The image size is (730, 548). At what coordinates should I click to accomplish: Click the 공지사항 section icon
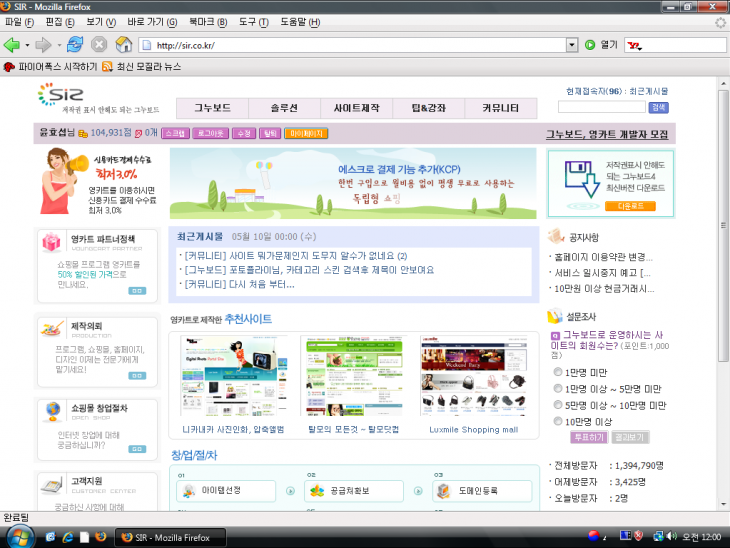click(556, 237)
